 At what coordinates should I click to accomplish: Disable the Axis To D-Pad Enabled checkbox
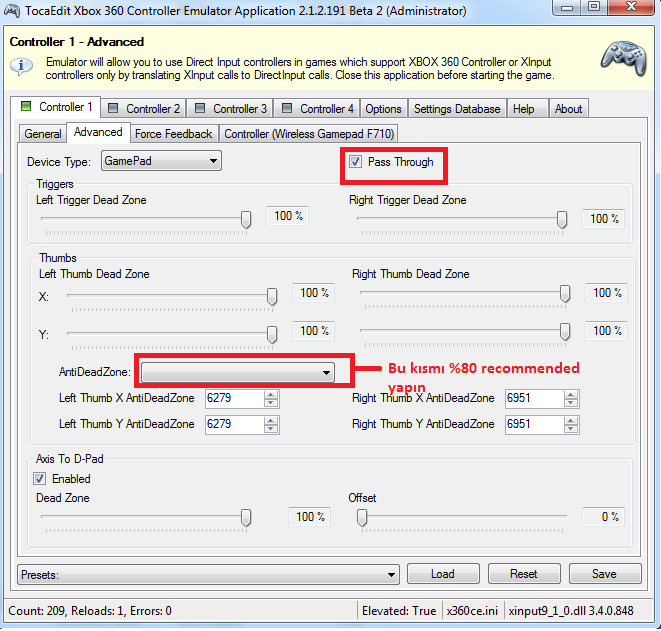(x=40, y=479)
